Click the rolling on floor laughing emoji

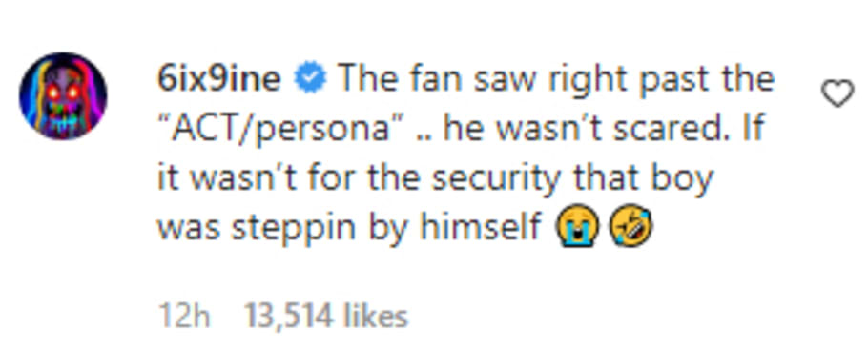630,226
